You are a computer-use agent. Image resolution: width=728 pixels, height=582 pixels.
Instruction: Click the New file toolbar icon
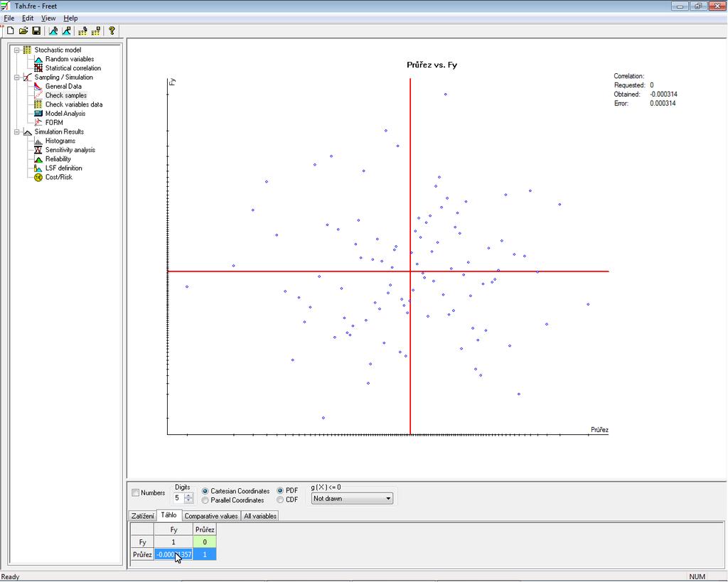pos(10,31)
